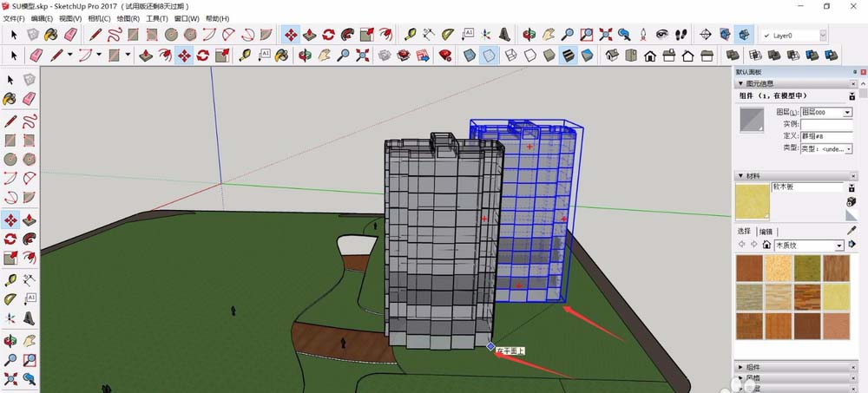Open the 相机(C) menu

point(99,18)
